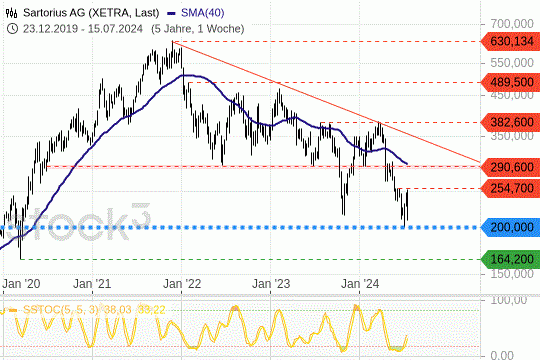This screenshot has height=360, width=540.
Task: Click the Jan '21 time axis label
Action: (x=92, y=284)
